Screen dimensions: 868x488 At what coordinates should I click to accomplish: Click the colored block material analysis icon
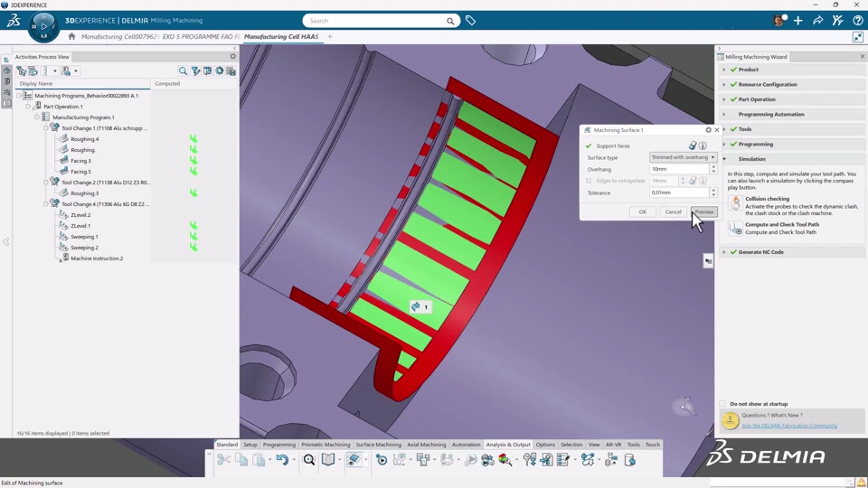pyautogui.click(x=505, y=460)
